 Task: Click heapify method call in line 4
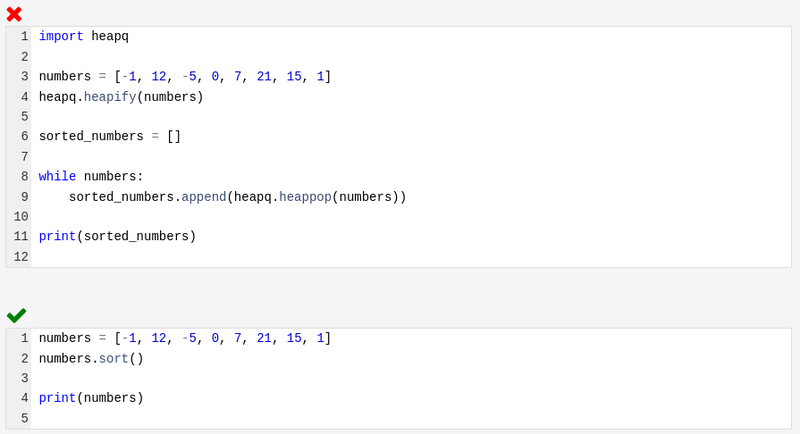[x=110, y=96]
